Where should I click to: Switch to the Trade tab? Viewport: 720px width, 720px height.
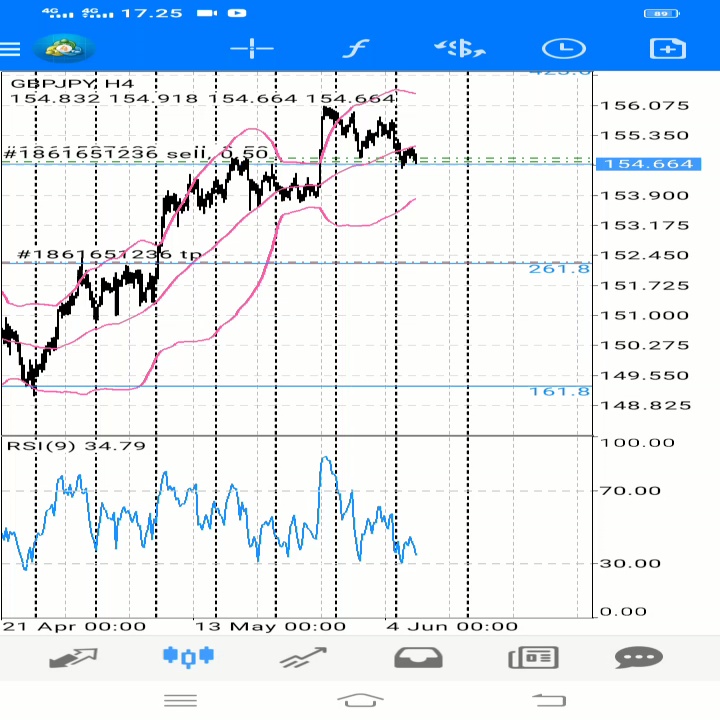pyautogui.click(x=303, y=658)
